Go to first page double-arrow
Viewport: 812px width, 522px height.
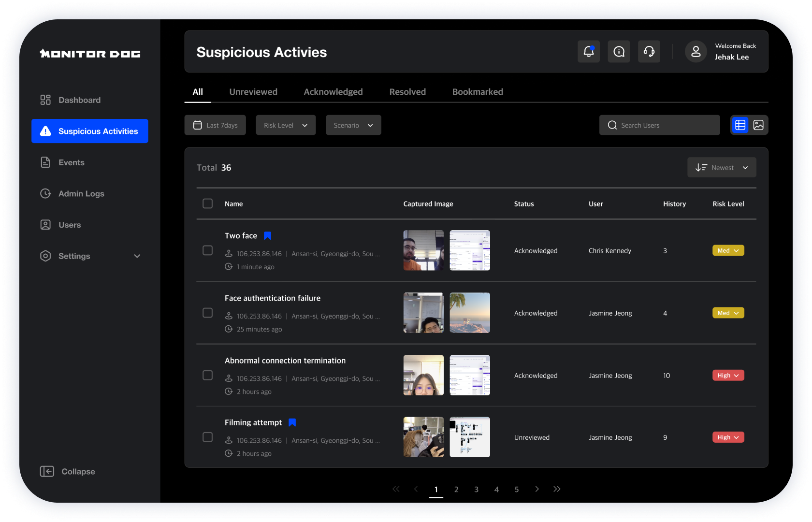tap(396, 489)
